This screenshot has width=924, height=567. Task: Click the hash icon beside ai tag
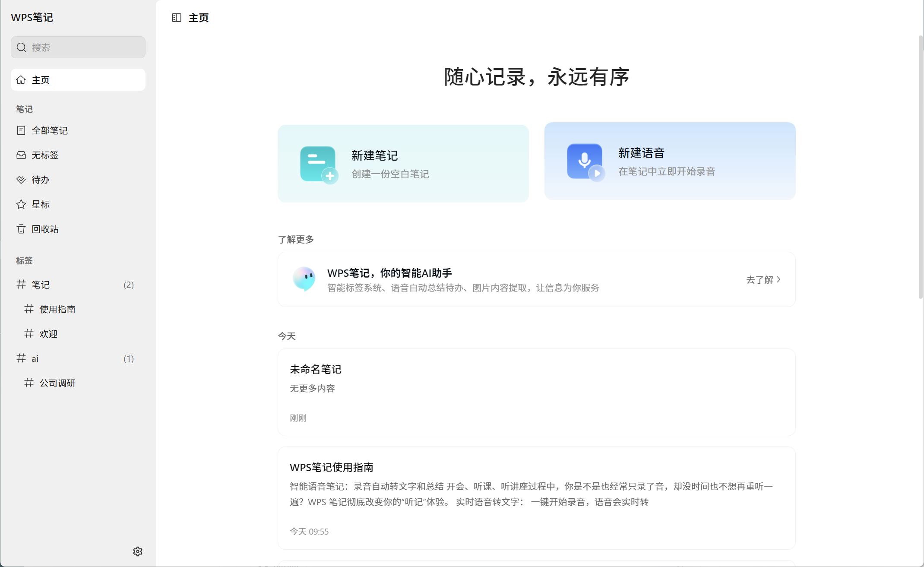[21, 358]
